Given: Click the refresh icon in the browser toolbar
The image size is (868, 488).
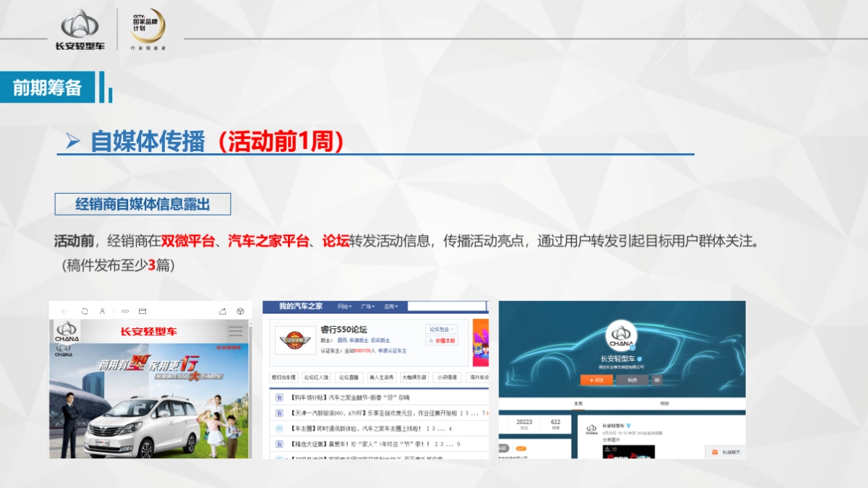Looking at the screenshot, I should click(85, 312).
